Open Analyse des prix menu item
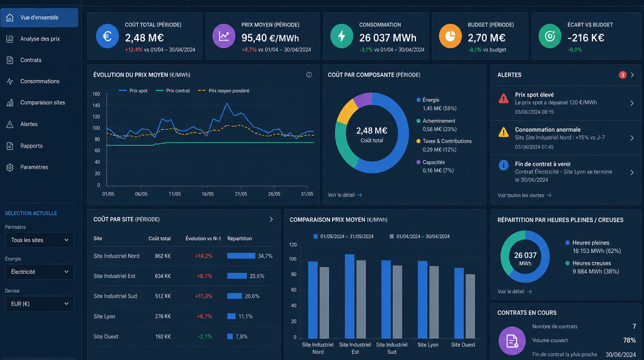 point(39,39)
